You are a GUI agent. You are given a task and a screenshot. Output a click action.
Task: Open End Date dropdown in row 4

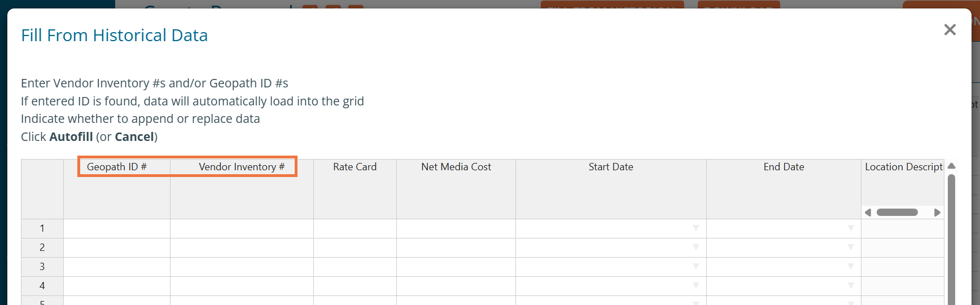[x=850, y=286]
